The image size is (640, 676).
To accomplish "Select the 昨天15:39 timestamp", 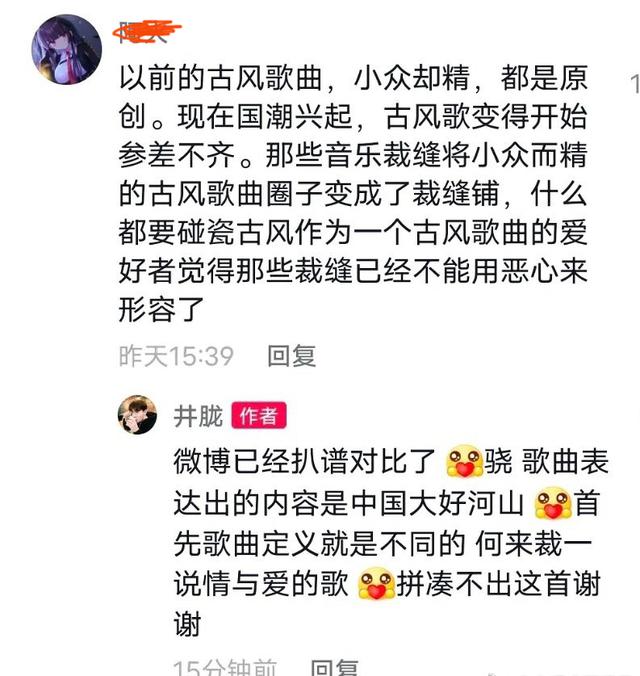I will [x=176, y=356].
